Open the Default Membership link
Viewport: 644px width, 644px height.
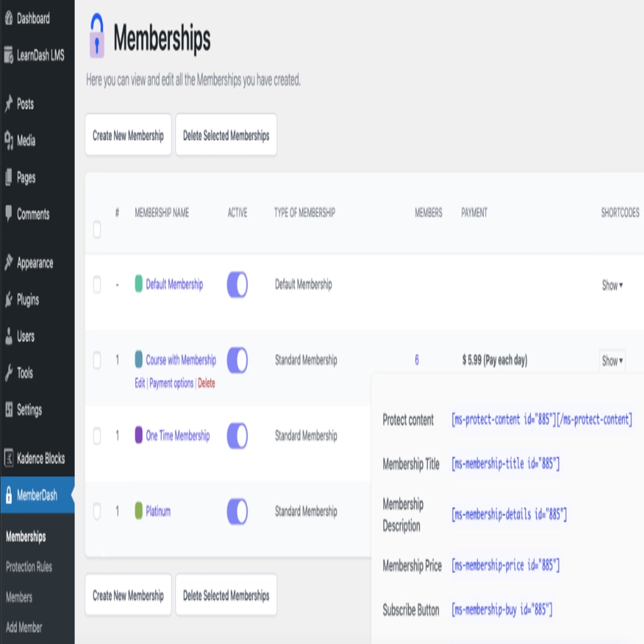pos(175,284)
